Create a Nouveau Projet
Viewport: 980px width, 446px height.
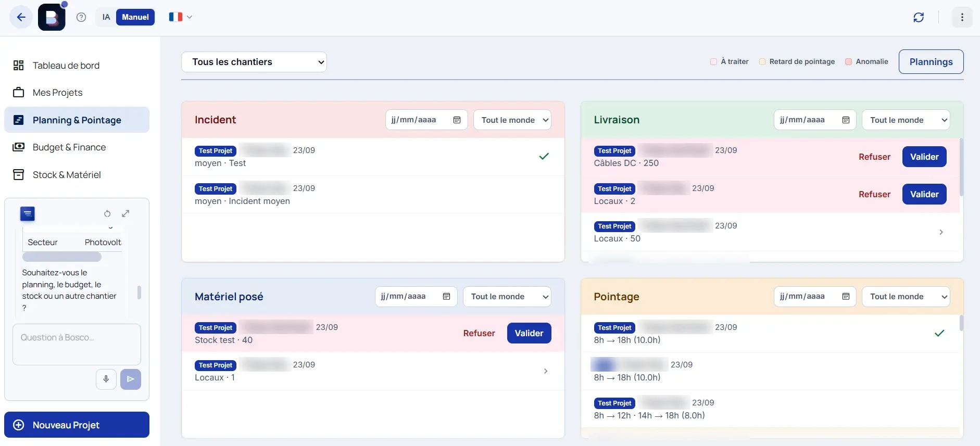[x=77, y=425]
